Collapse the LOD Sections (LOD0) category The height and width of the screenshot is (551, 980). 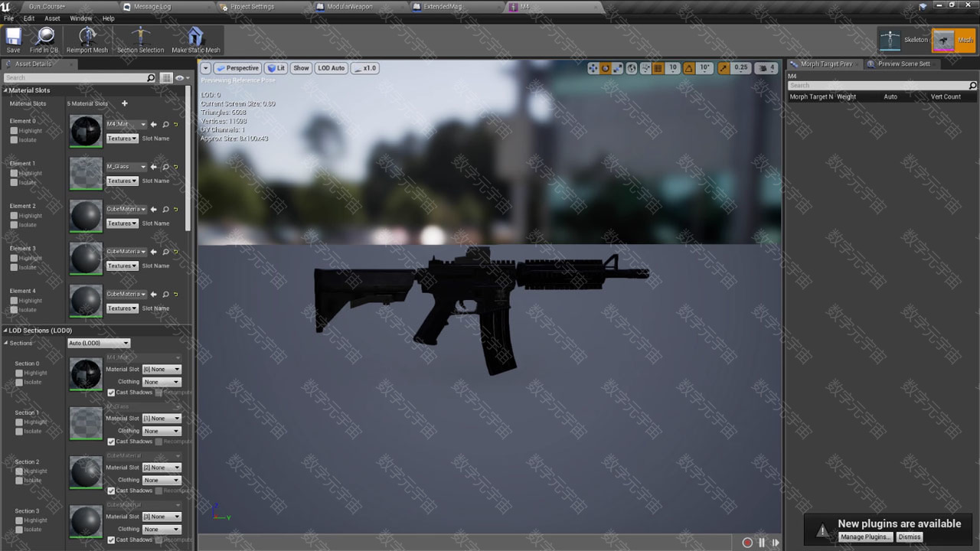pyautogui.click(x=5, y=331)
